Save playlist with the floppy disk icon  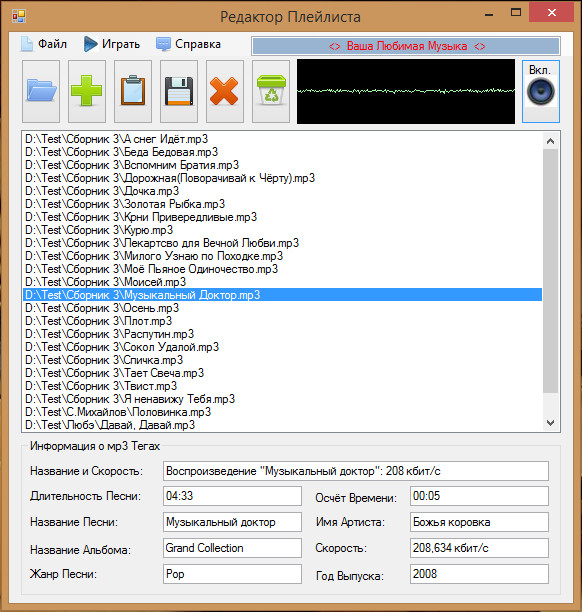point(179,91)
